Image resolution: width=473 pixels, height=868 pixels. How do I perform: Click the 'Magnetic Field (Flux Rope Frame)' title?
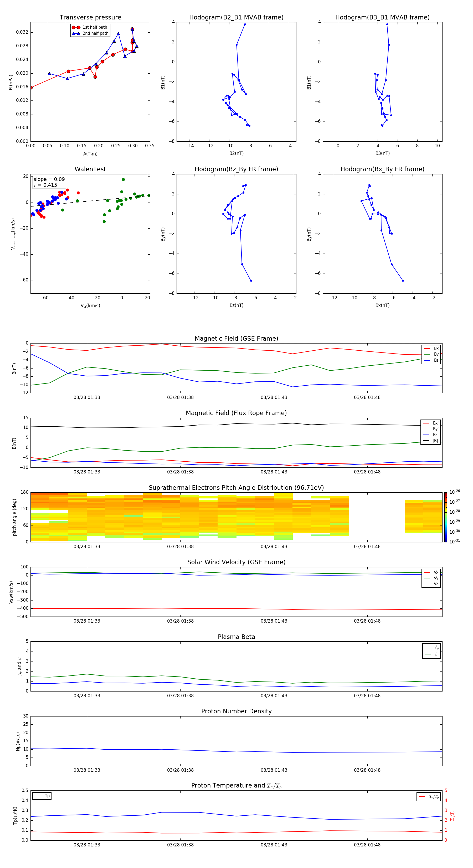[236, 413]
